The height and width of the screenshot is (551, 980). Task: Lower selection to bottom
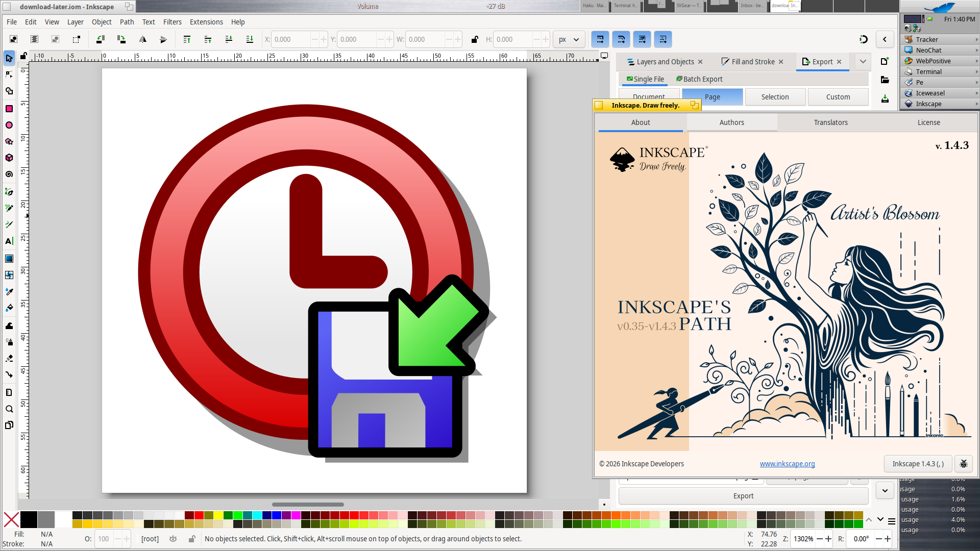point(250,39)
